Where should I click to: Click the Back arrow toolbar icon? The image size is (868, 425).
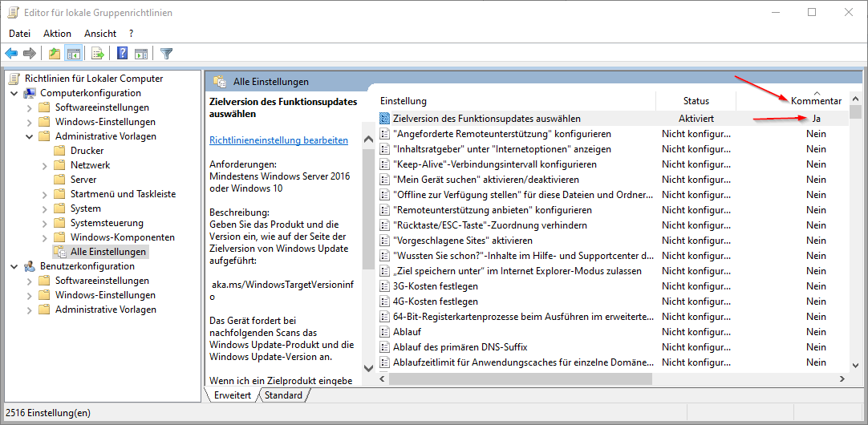11,53
